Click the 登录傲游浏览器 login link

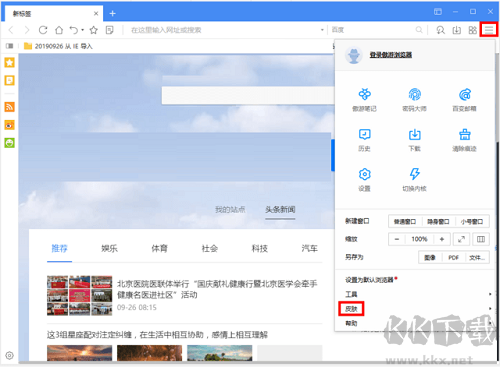[391, 55]
